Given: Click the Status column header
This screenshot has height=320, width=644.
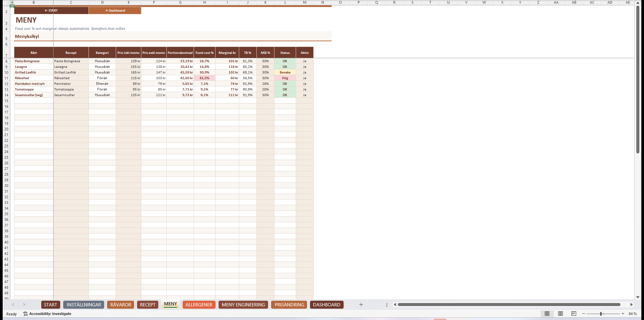Looking at the screenshot, I should [285, 53].
